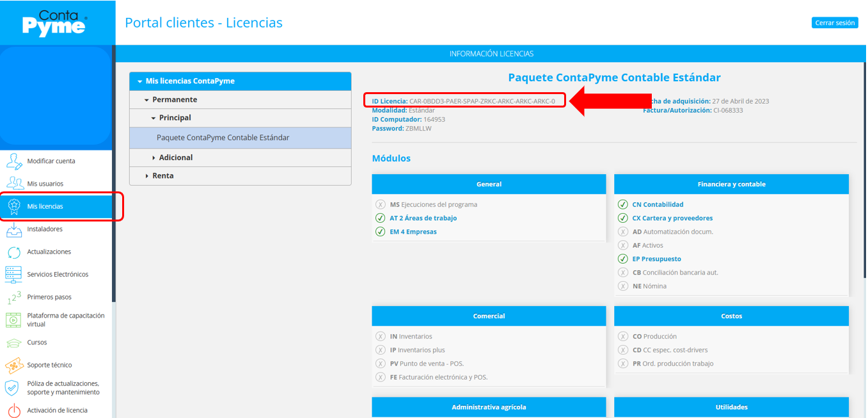Click the AT 2 Áreas de trabajo link

[423, 218]
